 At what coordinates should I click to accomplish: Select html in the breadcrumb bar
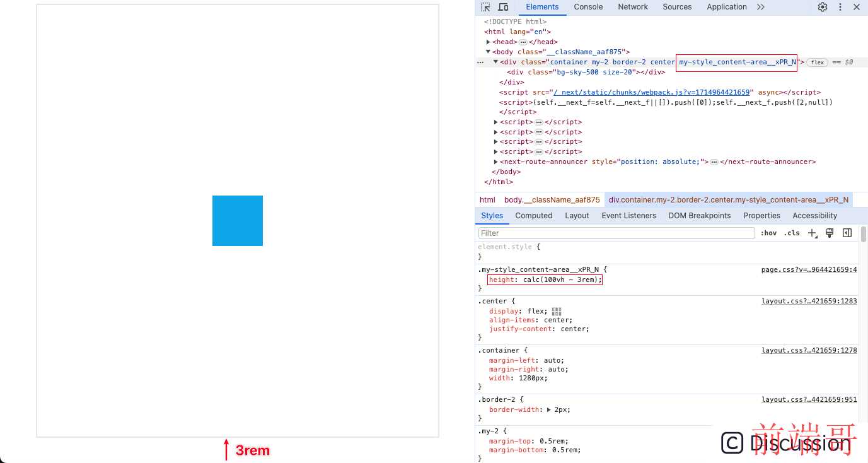(x=487, y=200)
